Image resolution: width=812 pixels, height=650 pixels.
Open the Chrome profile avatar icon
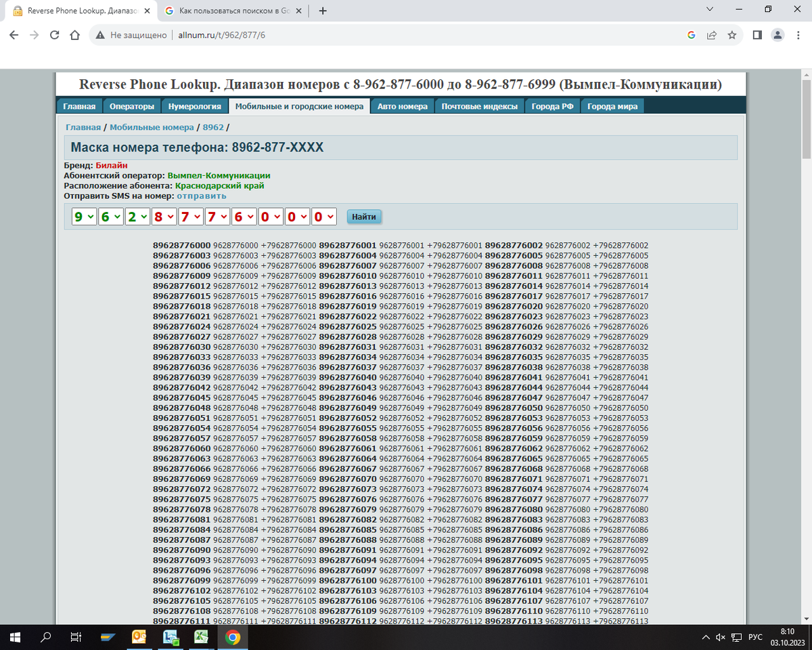[778, 35]
